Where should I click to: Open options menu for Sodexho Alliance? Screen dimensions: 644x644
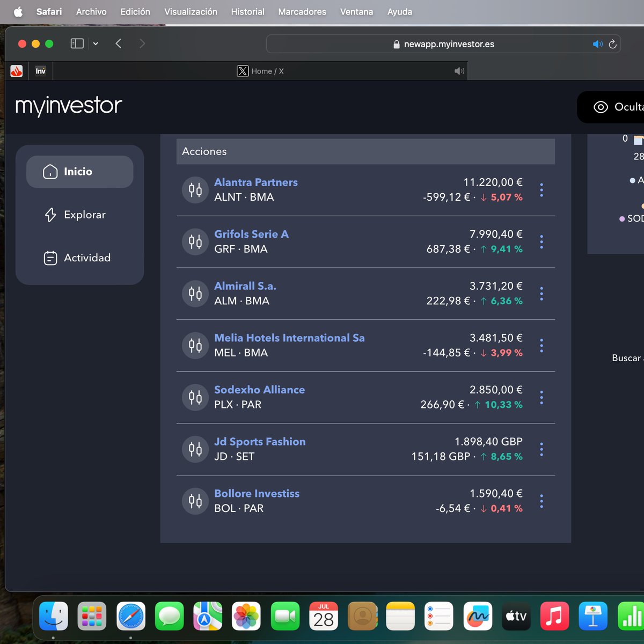pos(541,398)
